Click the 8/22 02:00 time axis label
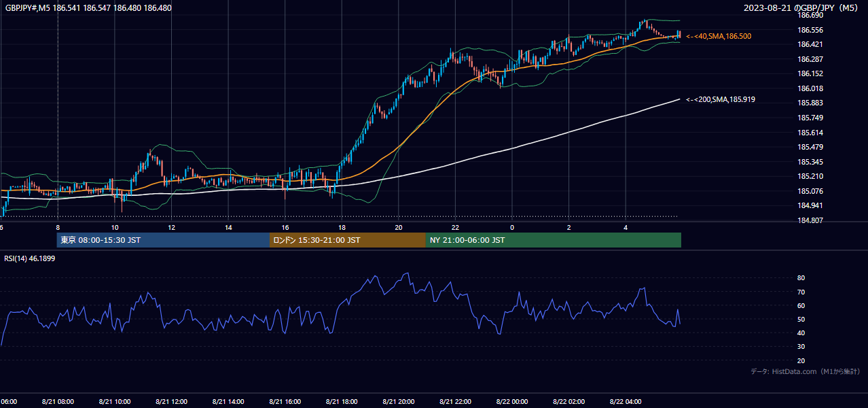 [569, 402]
